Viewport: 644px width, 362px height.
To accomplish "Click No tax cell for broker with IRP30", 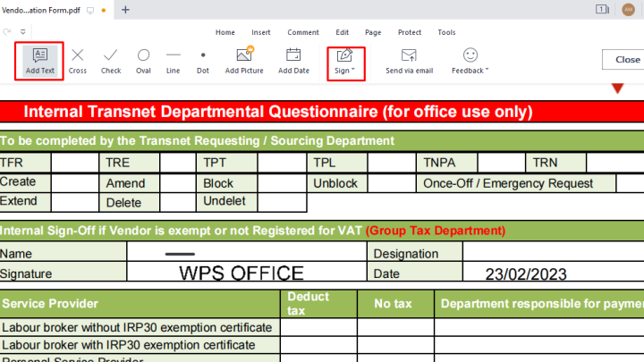I will point(395,345).
